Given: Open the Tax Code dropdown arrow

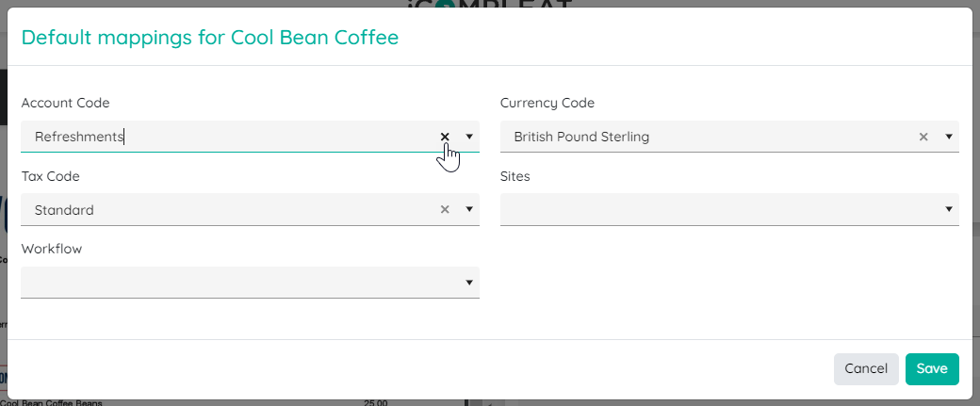Looking at the screenshot, I should point(469,210).
